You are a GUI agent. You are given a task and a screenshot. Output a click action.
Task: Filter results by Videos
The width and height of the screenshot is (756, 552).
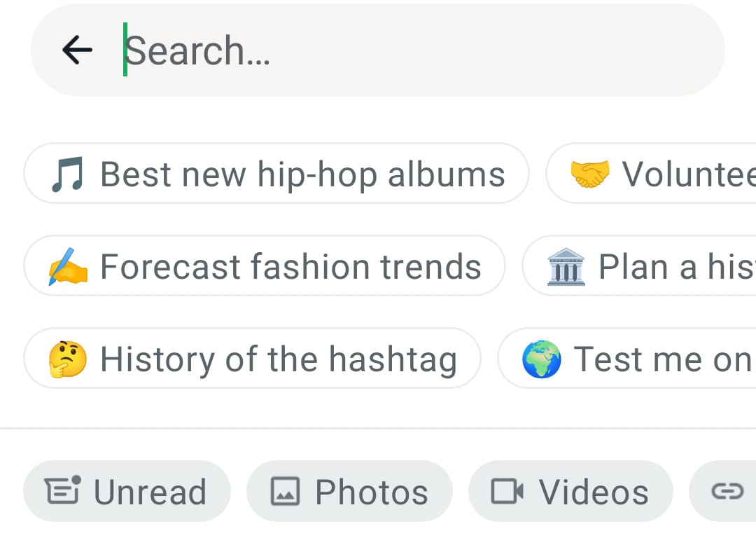point(592,491)
